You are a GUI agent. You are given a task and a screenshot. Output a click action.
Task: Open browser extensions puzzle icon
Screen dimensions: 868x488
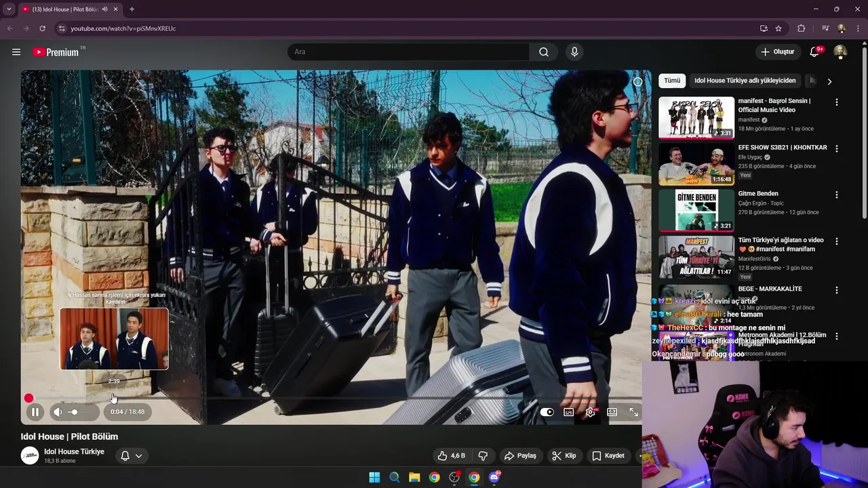(x=802, y=28)
